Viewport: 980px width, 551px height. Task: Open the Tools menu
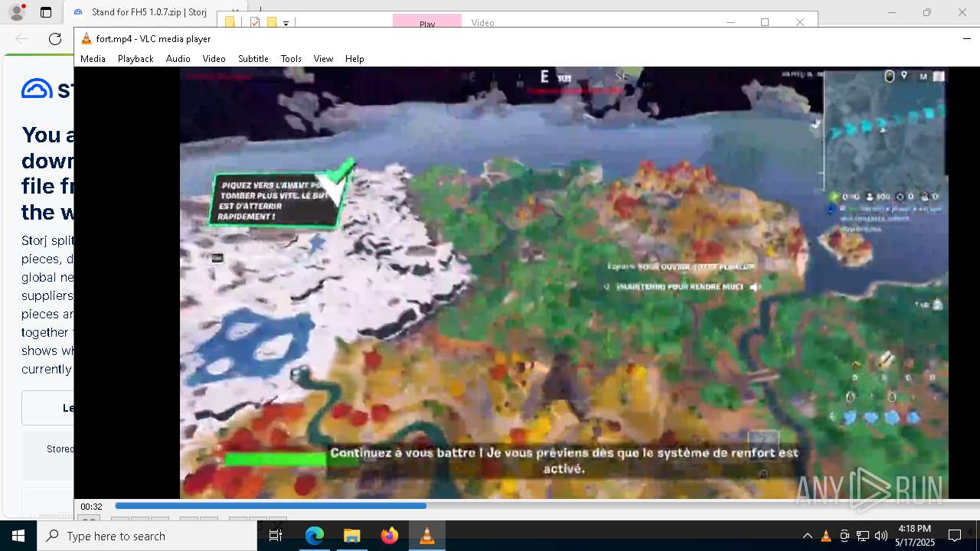coord(291,59)
